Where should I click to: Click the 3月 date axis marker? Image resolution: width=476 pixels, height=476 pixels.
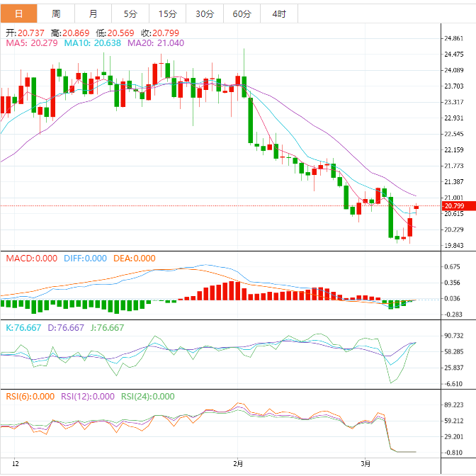pos(365,464)
